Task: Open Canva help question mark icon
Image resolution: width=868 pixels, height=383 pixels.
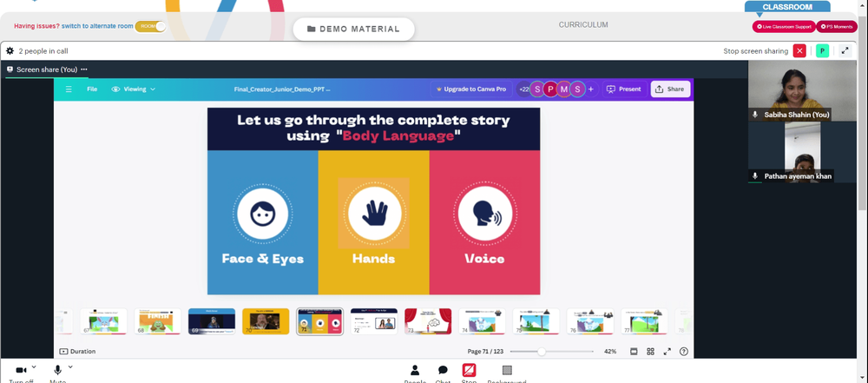Action: tap(684, 352)
